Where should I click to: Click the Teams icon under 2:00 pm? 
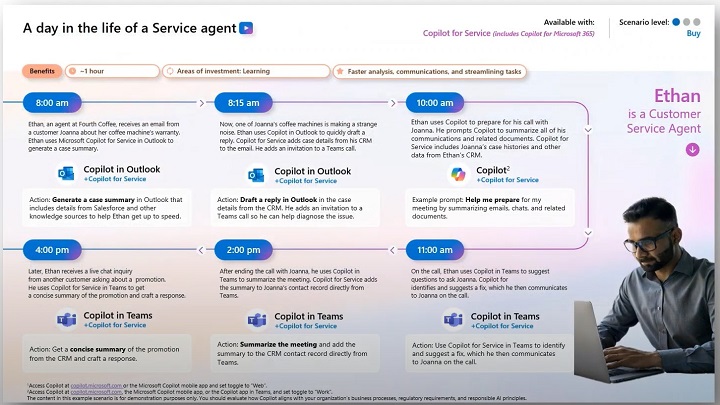(x=257, y=321)
